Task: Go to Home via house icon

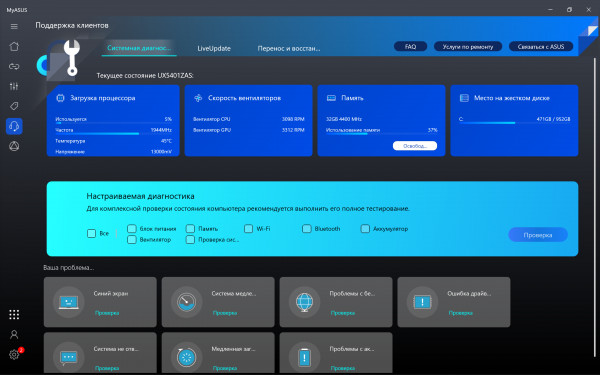Action: pos(14,46)
